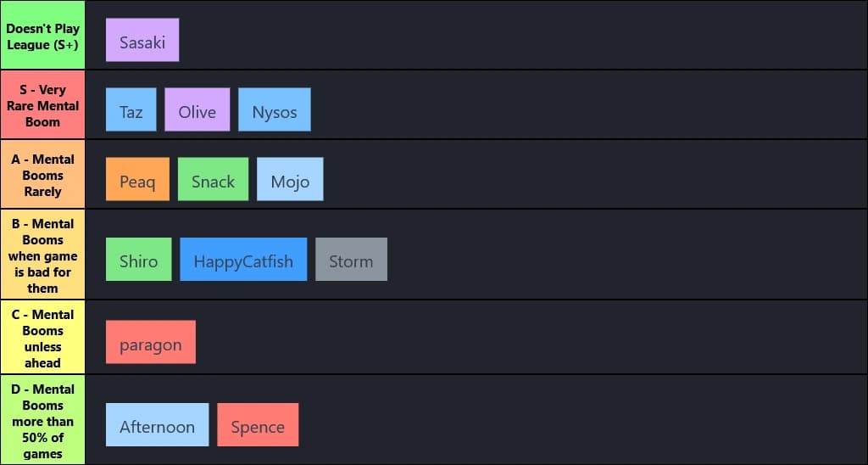The width and height of the screenshot is (868, 465).
Task: Select the gray Storm tile
Action: tap(351, 259)
